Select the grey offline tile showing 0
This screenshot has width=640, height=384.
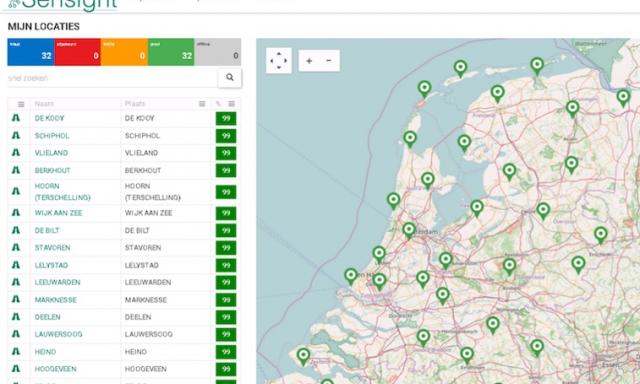point(218,52)
